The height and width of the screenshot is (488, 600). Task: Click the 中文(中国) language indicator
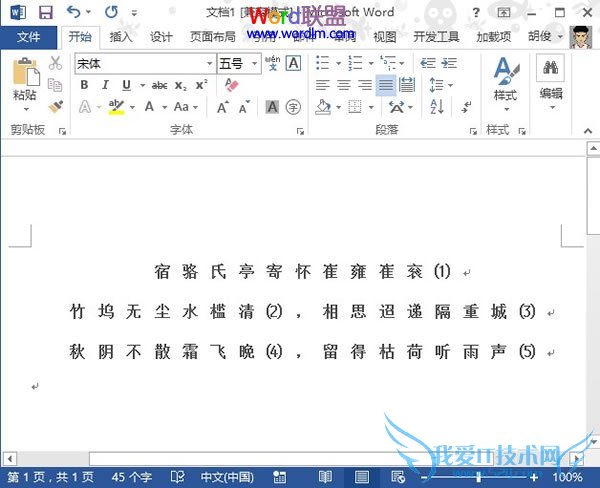pos(227,477)
